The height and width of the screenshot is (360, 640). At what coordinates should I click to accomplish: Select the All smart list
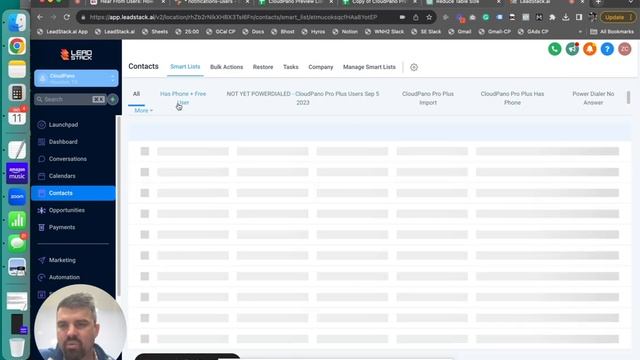[x=136, y=94]
